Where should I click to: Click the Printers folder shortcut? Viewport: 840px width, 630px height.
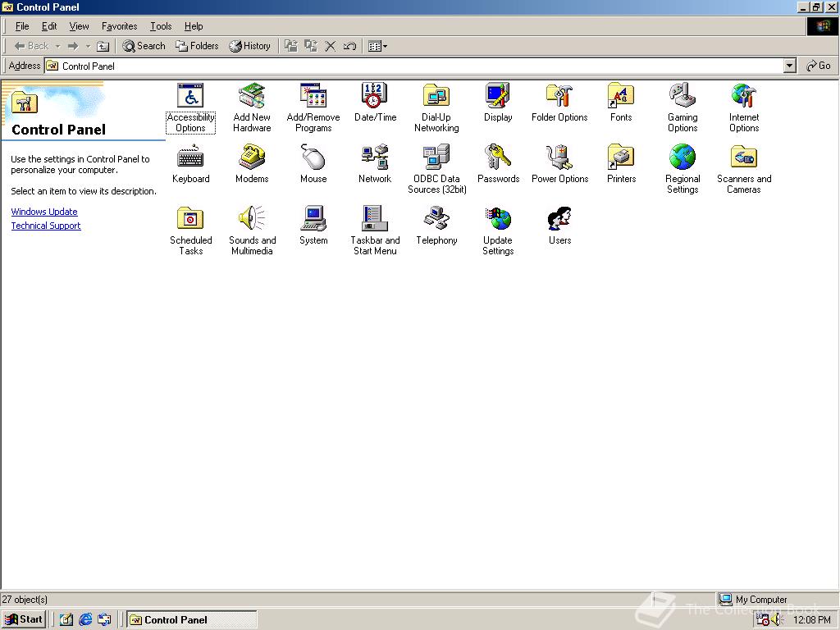(621, 157)
